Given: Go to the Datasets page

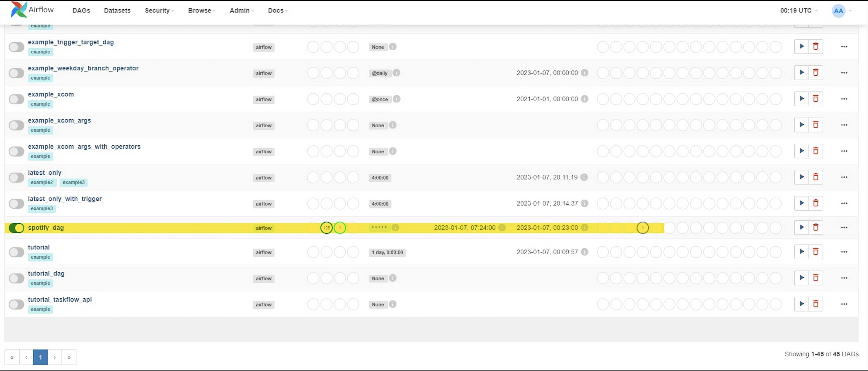Looking at the screenshot, I should [x=117, y=10].
